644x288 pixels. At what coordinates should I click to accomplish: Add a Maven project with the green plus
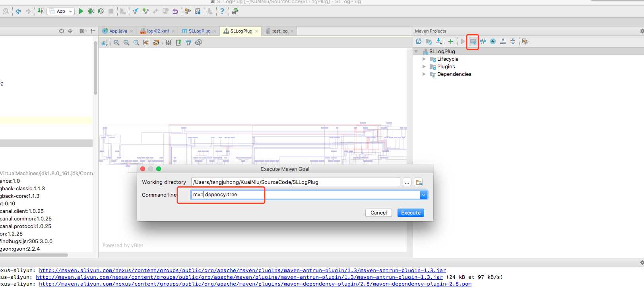click(451, 41)
